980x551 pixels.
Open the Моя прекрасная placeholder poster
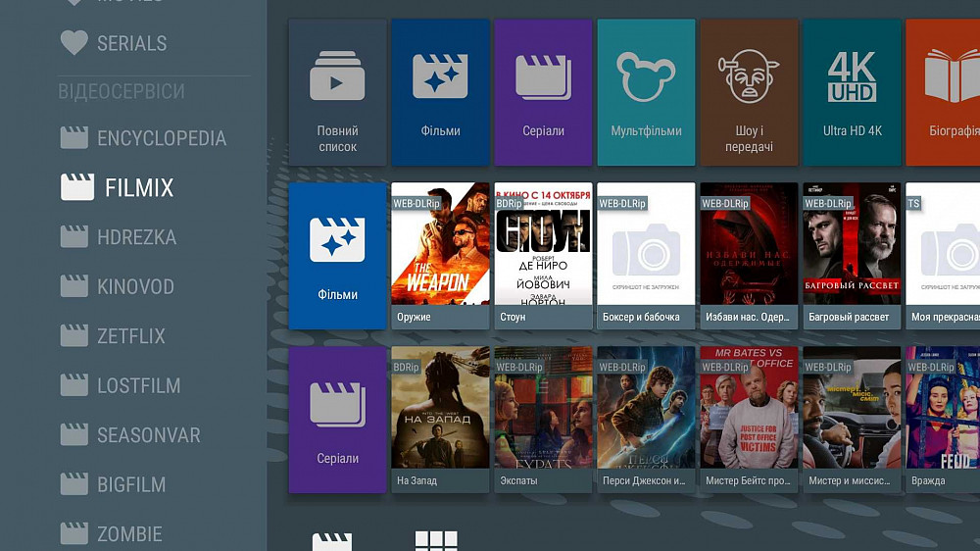pos(943,244)
